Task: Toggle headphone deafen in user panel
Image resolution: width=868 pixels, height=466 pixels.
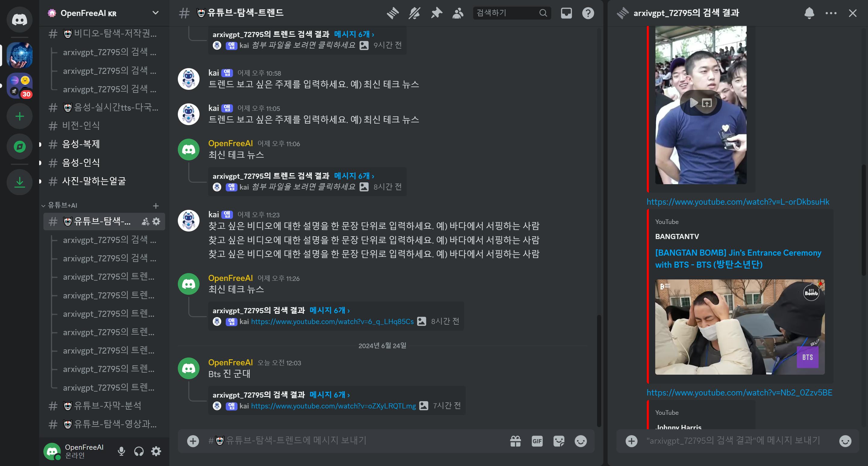Action: (x=139, y=451)
